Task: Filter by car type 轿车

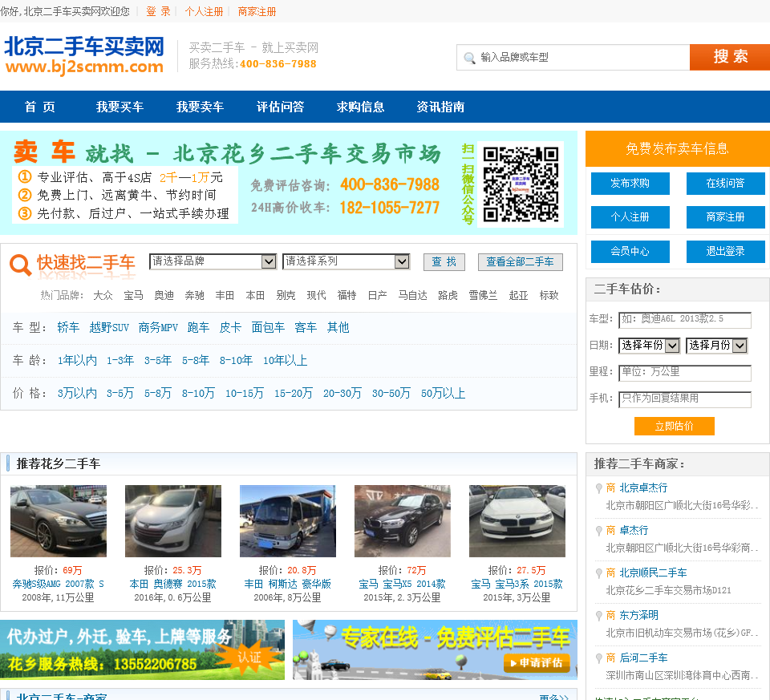Action: click(68, 327)
